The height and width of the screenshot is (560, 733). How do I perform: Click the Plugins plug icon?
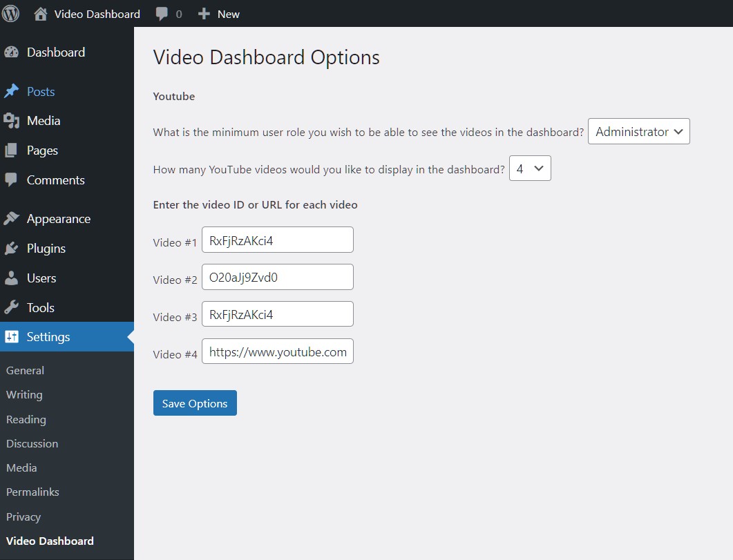pyautogui.click(x=11, y=249)
